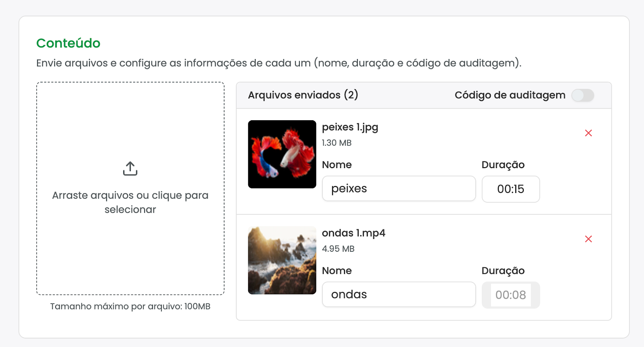This screenshot has height=347, width=644.
Task: Select the 'peixes 1.jpg' file name
Action: [x=350, y=127]
